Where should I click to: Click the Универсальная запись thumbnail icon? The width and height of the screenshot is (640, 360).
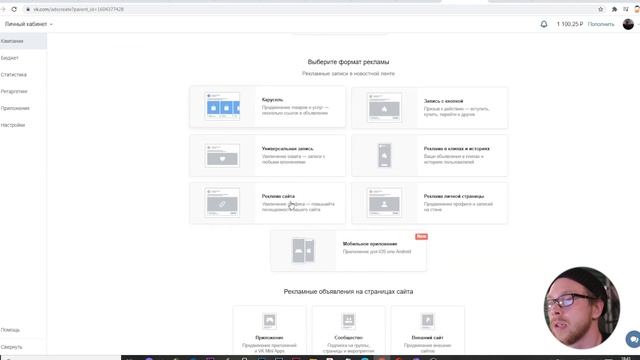click(222, 155)
